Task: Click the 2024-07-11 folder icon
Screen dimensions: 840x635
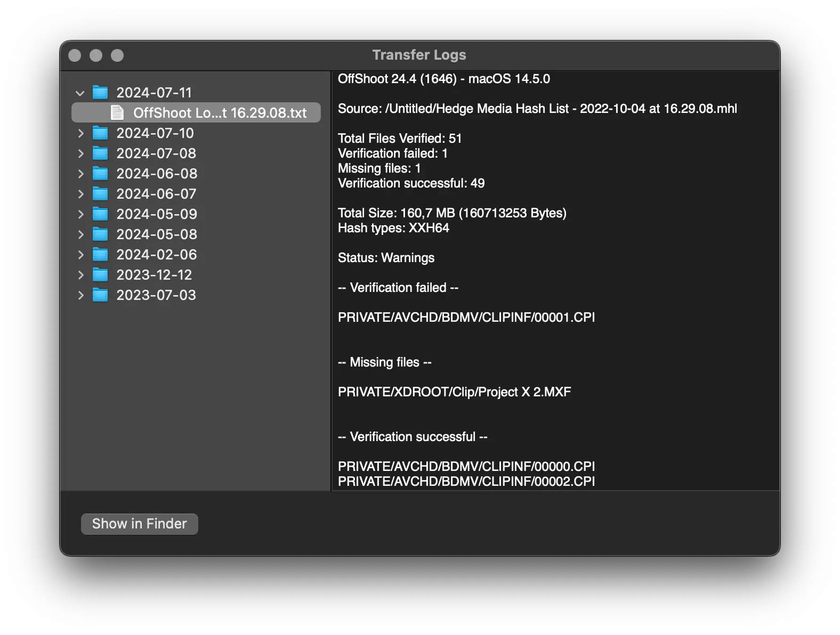Action: pyautogui.click(x=100, y=93)
